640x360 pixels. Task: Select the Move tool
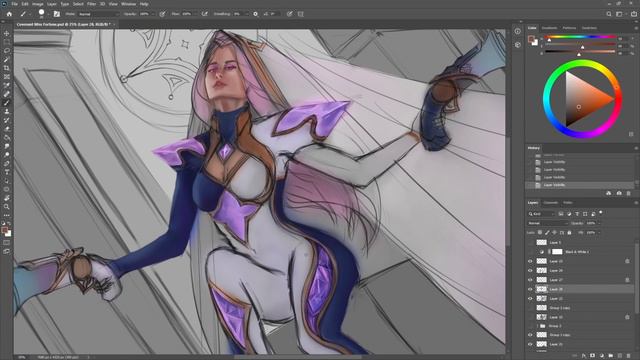[x=7, y=33]
